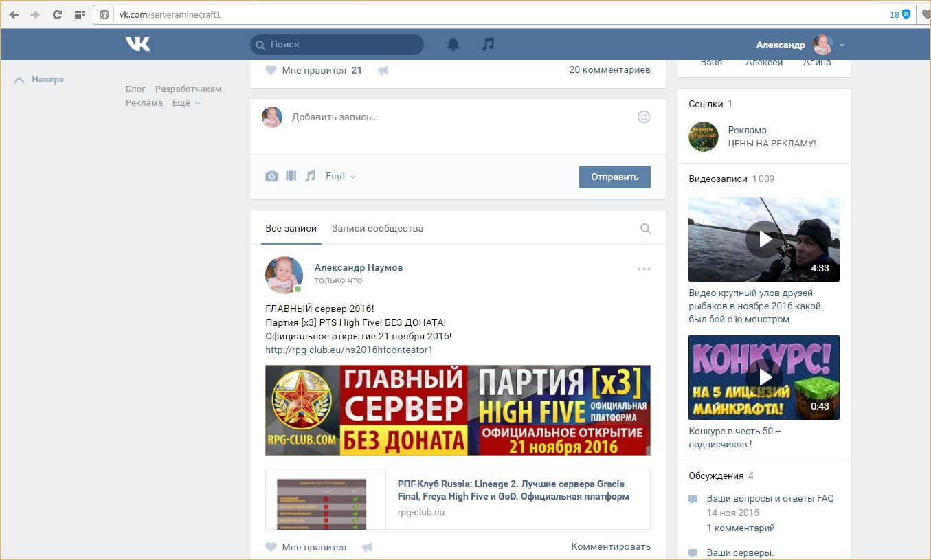
Task: Click the 1 комментарий text under FAQ discussion
Action: pyautogui.click(x=741, y=528)
